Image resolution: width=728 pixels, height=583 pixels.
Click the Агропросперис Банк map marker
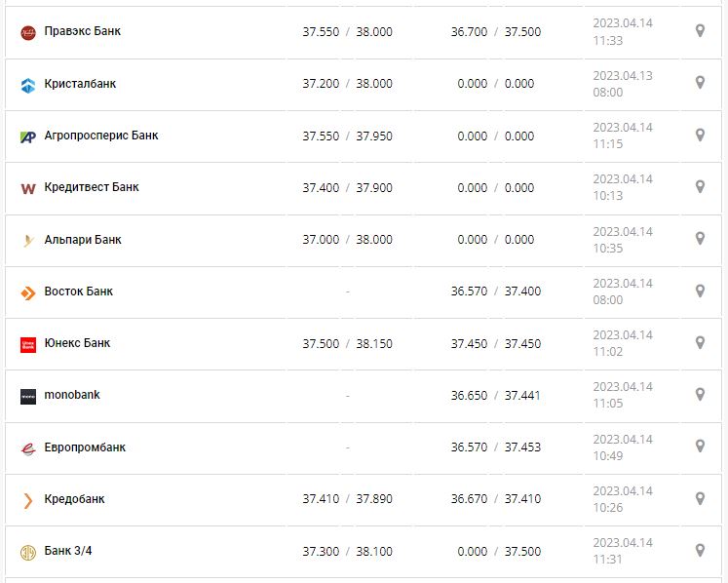click(699, 136)
